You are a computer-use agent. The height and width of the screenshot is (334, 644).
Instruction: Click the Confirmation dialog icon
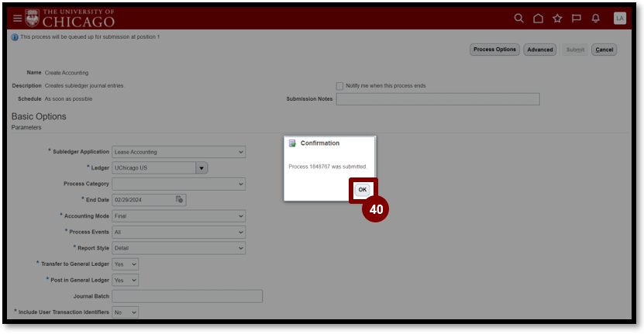[x=292, y=143]
